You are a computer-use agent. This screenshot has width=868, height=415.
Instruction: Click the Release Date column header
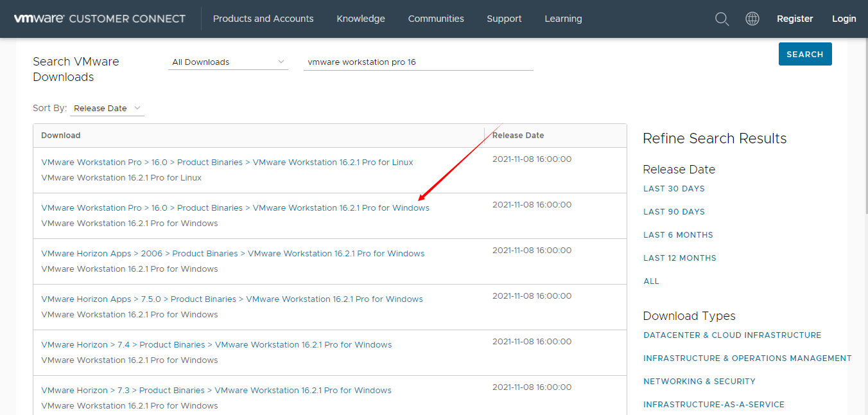click(x=518, y=136)
